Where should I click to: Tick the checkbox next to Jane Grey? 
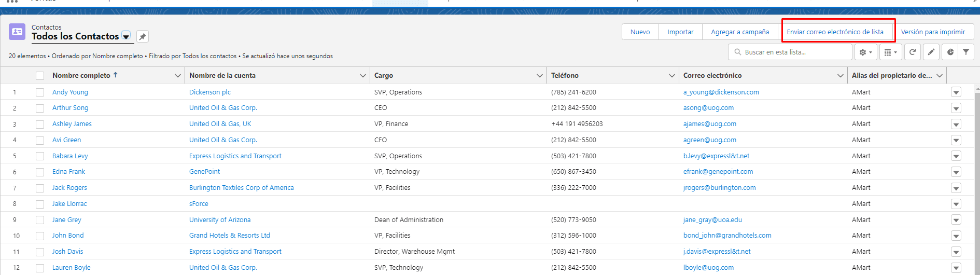click(40, 220)
